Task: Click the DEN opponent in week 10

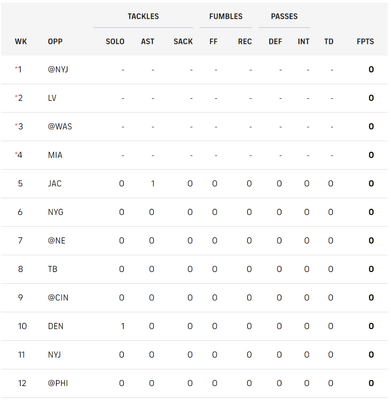Action: coord(55,326)
